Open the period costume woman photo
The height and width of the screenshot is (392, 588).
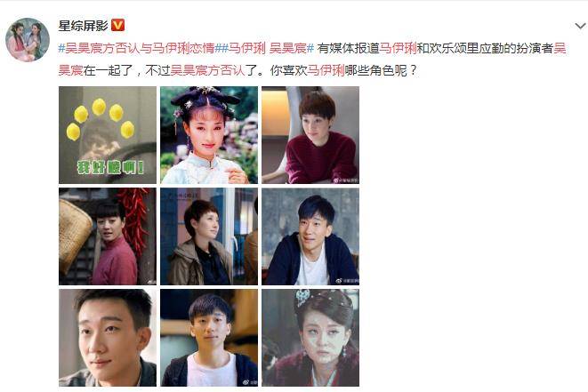click(209, 135)
